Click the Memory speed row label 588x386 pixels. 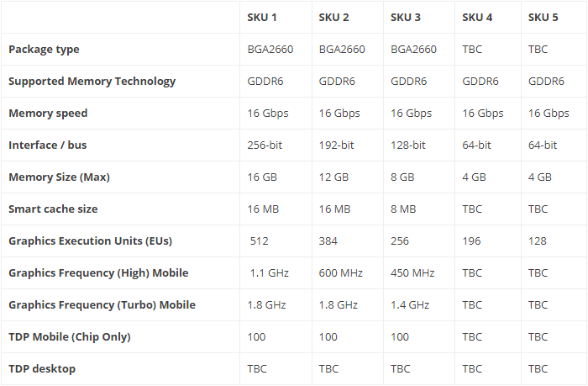tap(48, 114)
